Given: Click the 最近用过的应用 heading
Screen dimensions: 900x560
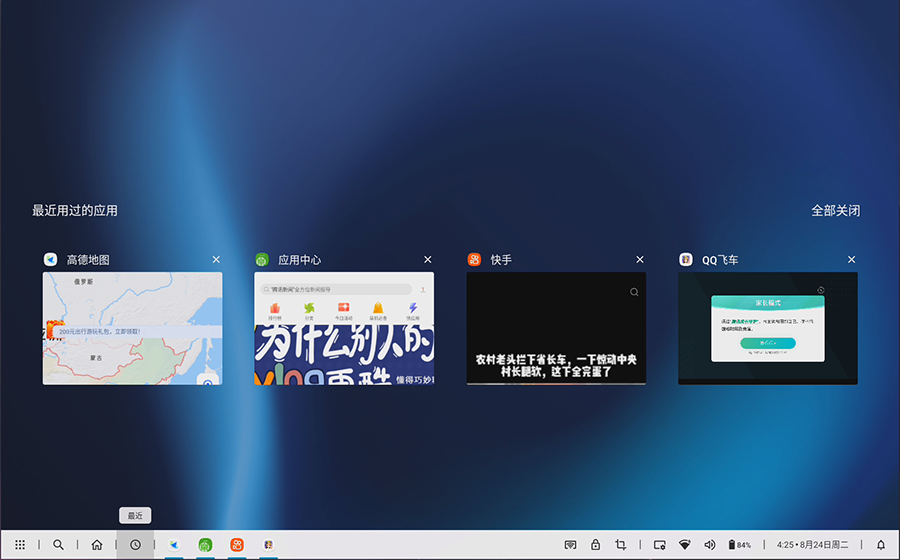Looking at the screenshot, I should pos(75,211).
